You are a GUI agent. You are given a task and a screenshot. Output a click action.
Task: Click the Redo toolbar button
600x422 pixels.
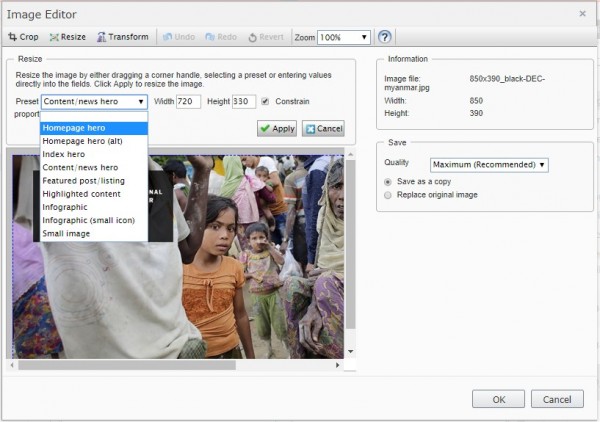pyautogui.click(x=221, y=37)
